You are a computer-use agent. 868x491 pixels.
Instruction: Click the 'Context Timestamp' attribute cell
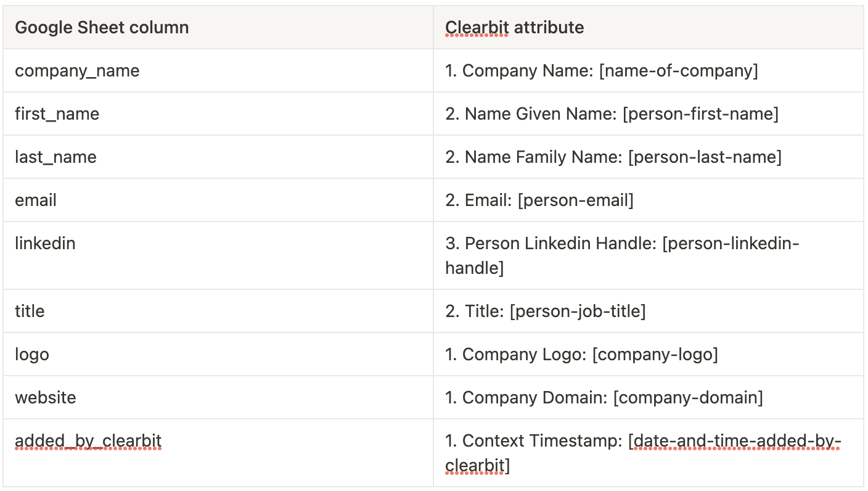[x=648, y=453]
